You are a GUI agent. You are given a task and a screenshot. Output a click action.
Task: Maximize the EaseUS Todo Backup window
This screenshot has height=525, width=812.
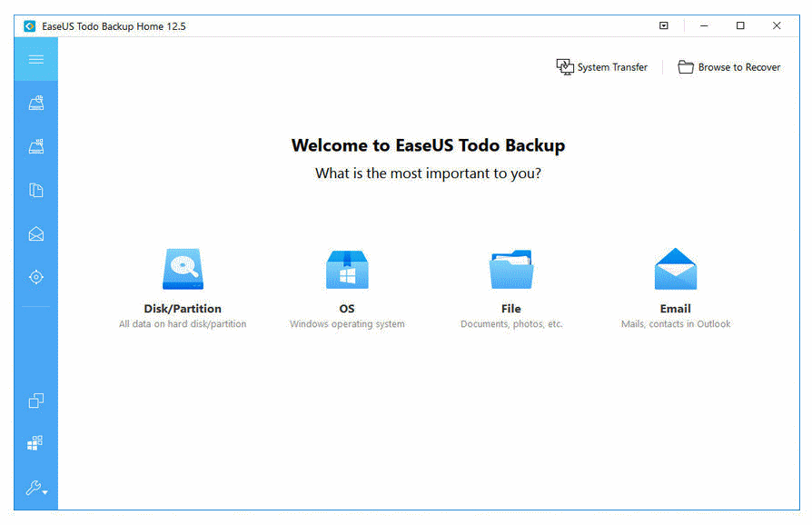740,25
